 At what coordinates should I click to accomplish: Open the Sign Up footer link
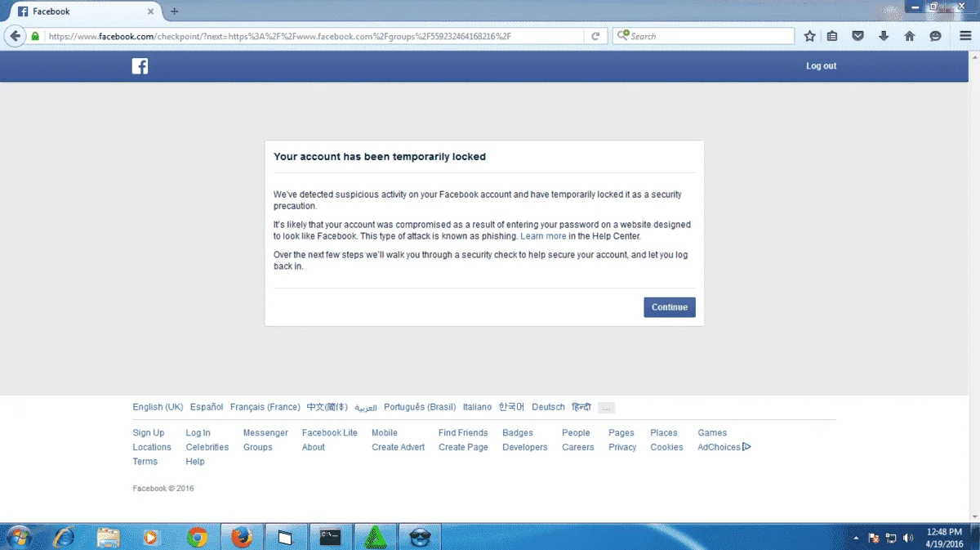pos(149,433)
